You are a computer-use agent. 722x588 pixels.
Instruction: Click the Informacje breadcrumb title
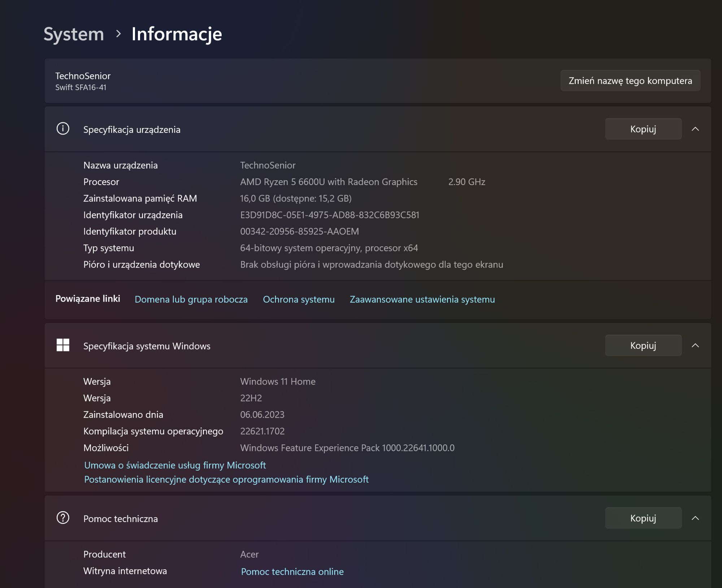177,34
